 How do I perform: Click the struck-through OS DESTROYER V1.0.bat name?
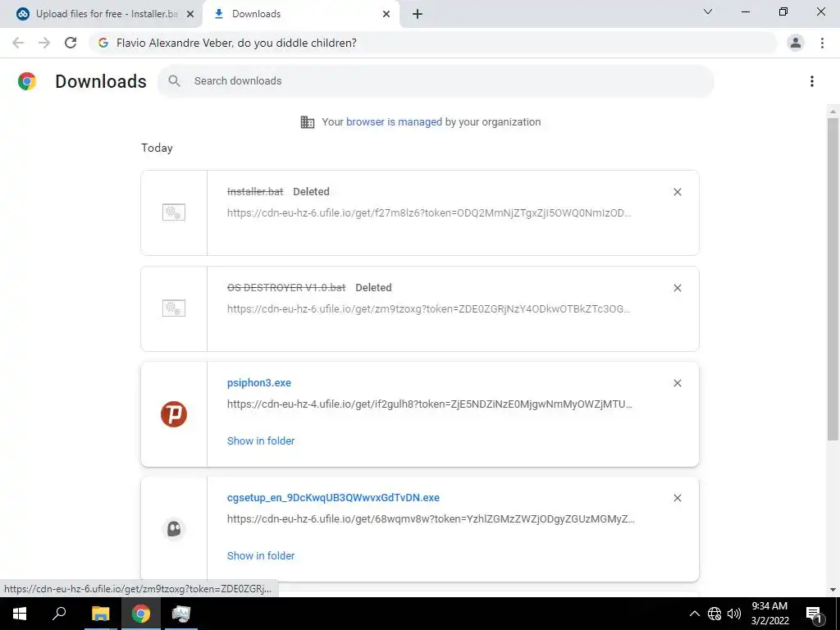tap(286, 288)
